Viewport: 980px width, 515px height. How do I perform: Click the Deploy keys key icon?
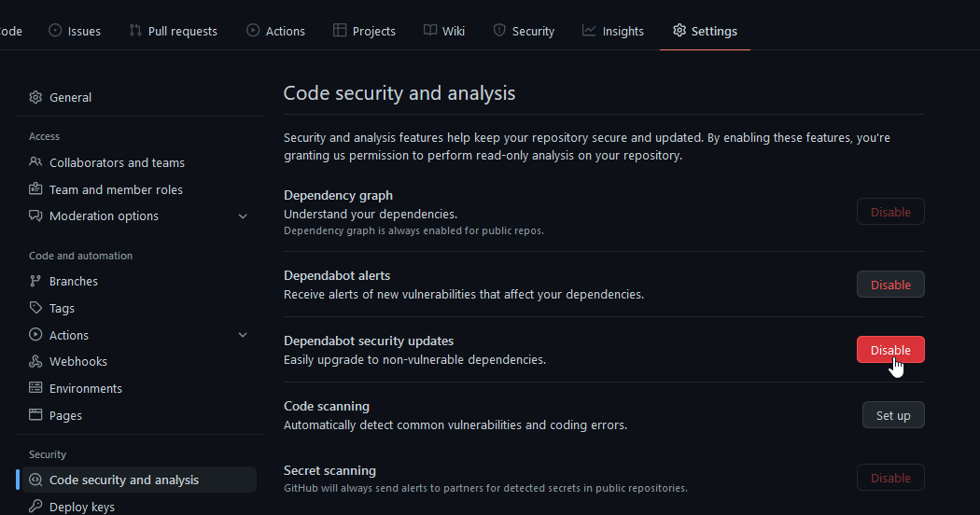coord(35,506)
